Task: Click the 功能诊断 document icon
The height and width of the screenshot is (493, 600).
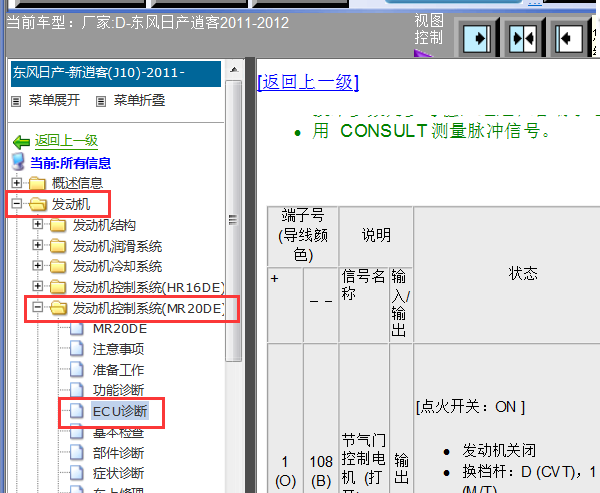Action: [x=77, y=390]
